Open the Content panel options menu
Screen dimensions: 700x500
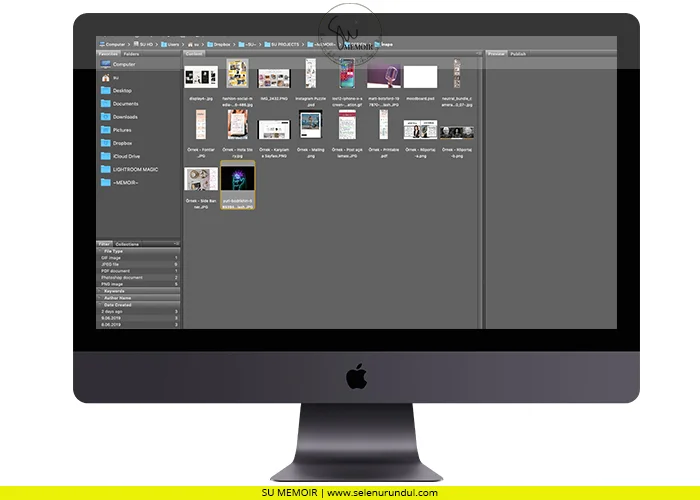[x=479, y=54]
